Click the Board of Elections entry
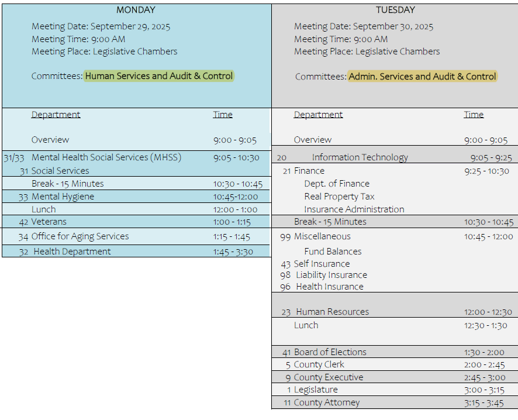 tap(330, 352)
